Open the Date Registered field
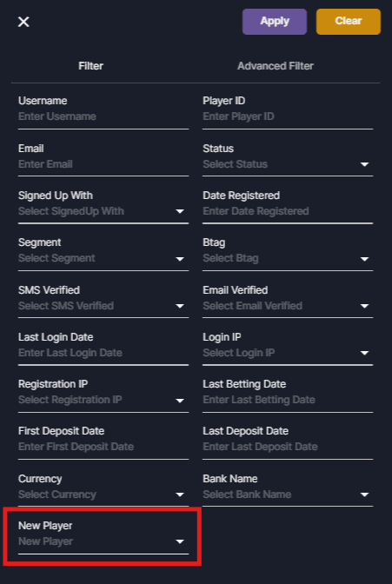This screenshot has height=584, width=392. (x=288, y=211)
